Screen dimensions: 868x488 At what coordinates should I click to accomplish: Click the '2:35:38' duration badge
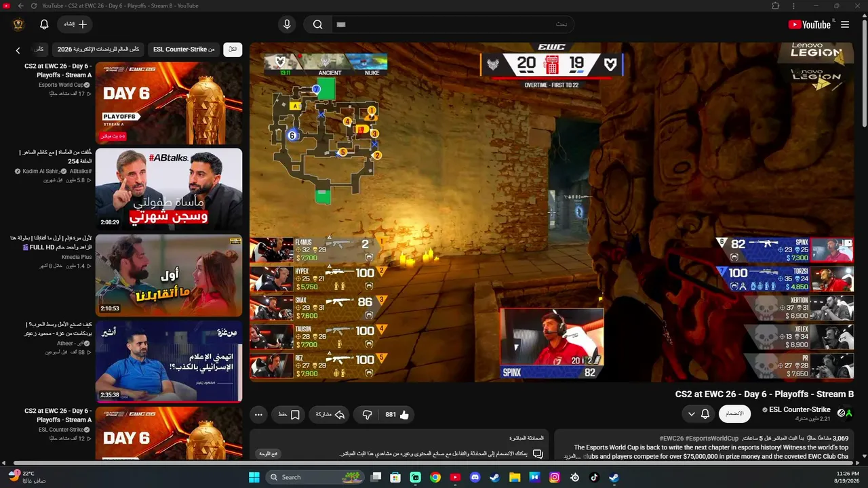pos(111,394)
